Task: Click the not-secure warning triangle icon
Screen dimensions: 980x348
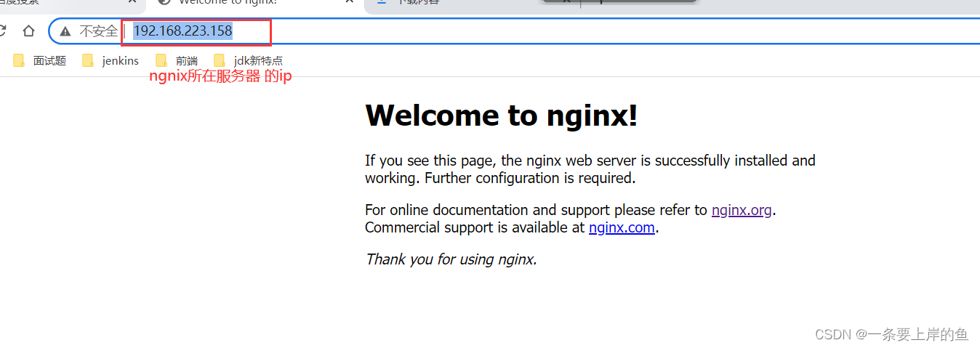Action: pos(65,31)
